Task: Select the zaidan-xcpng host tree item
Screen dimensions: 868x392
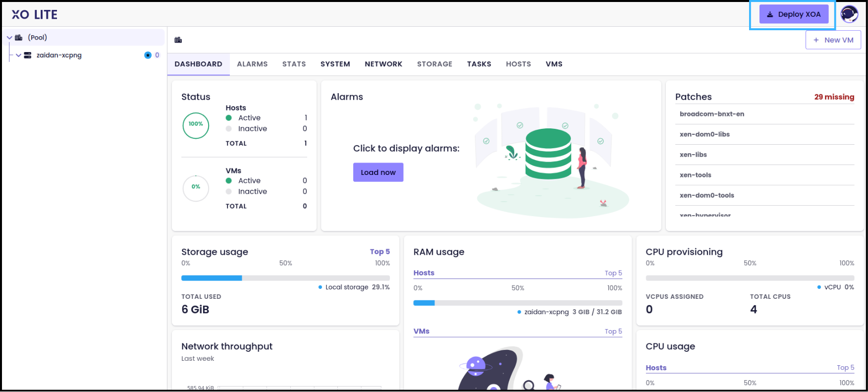Action: pos(59,56)
